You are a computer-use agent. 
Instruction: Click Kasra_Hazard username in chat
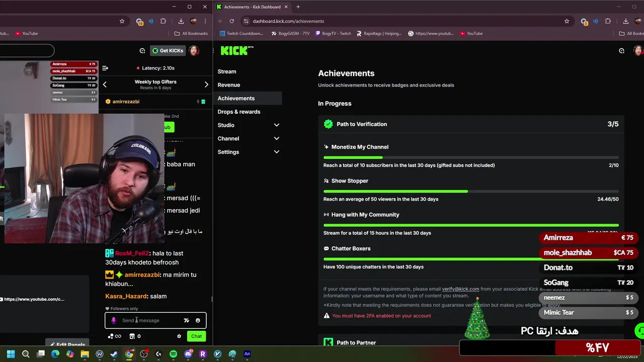point(126,296)
